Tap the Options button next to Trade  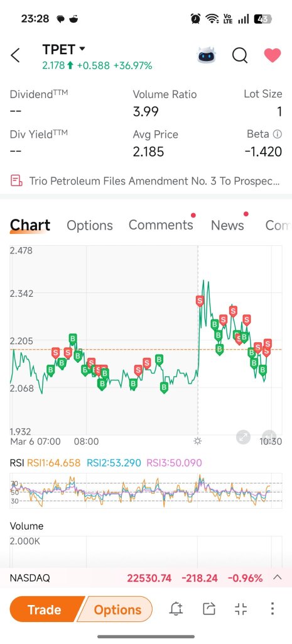point(117,609)
